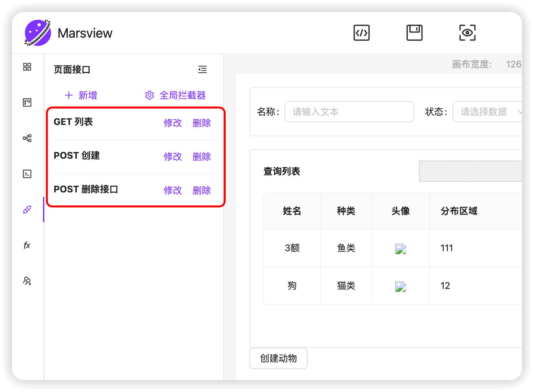The width and height of the screenshot is (534, 392).
Task: Click the 页面接口 panel title
Action: [x=72, y=69]
